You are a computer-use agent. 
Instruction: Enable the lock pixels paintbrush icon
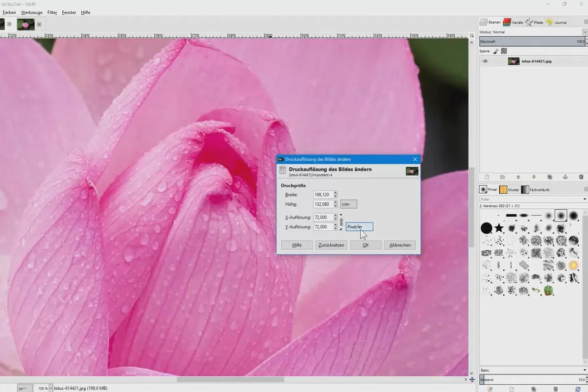pos(496,51)
